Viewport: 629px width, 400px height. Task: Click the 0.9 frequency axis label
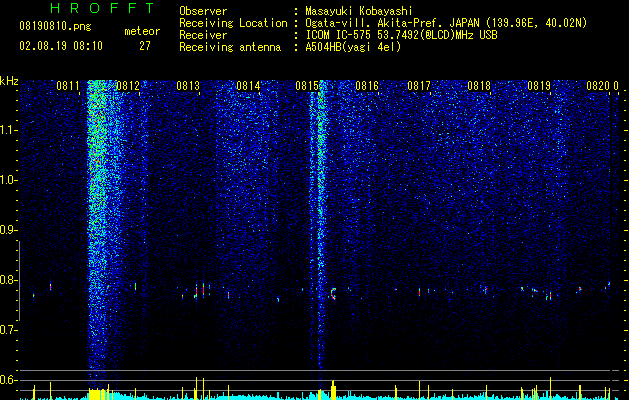coord(8,230)
